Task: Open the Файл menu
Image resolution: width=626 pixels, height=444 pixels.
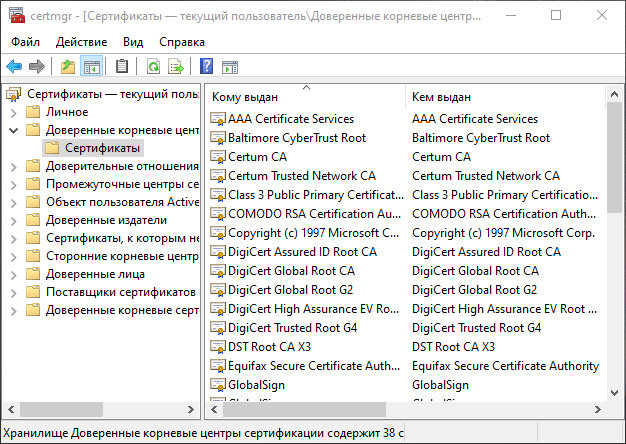Action: (x=26, y=42)
